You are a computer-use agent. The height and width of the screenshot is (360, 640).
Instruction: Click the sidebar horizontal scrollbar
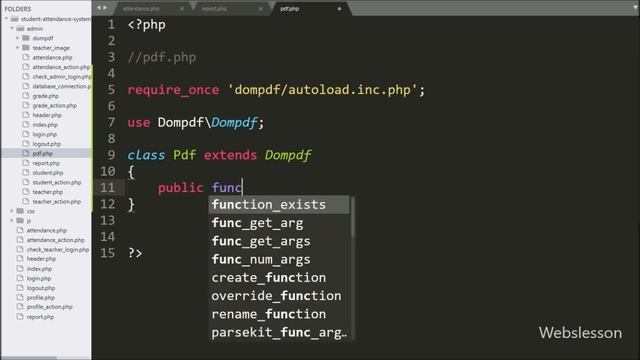coord(29,358)
